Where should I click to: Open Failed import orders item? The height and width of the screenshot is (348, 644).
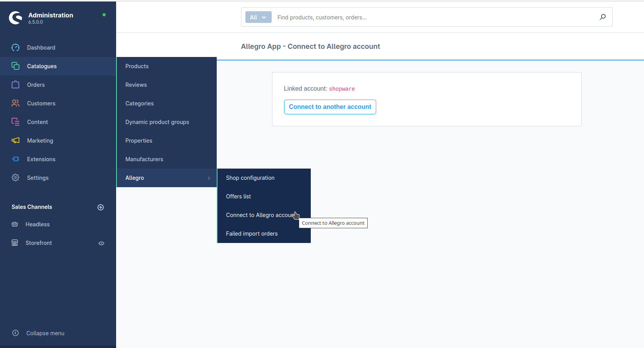[264, 234]
